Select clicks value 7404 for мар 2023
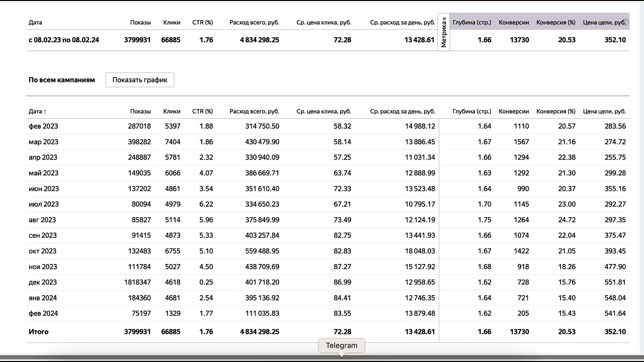 click(172, 142)
